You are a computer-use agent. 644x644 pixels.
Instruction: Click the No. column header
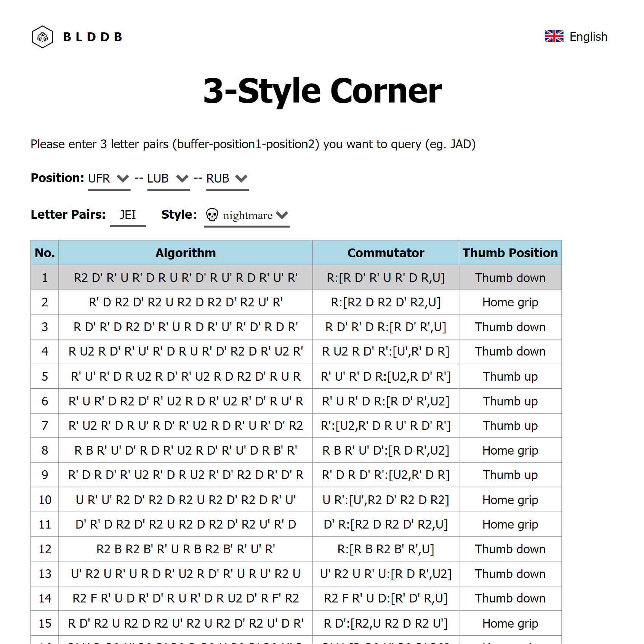(x=45, y=253)
